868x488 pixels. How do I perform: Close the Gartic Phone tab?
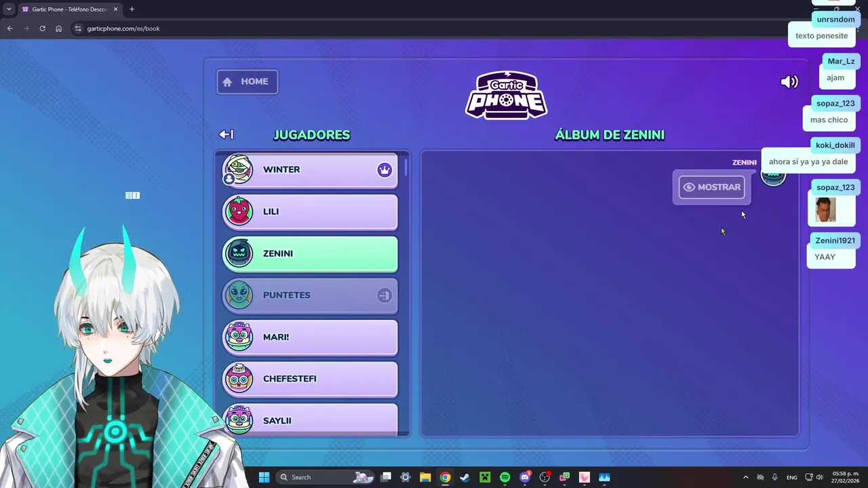pos(115,9)
